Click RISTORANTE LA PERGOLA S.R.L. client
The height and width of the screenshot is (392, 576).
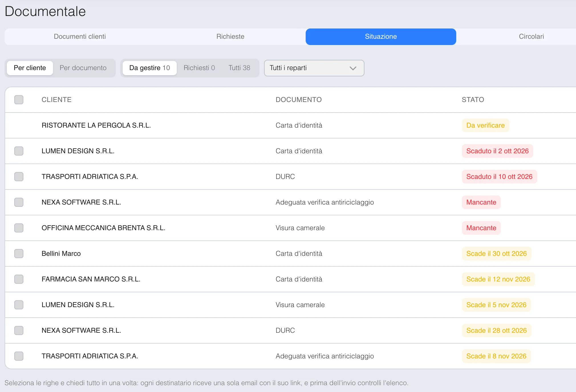click(x=96, y=125)
